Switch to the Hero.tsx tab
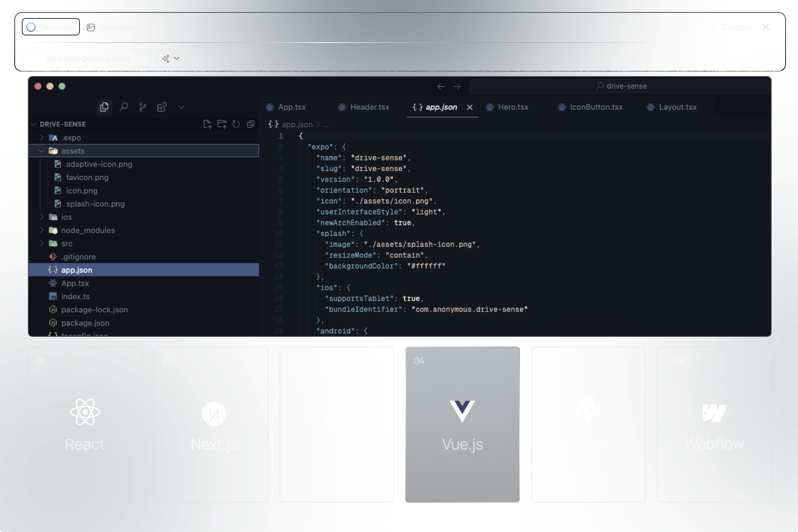Viewport: 798px width, 532px height. (x=512, y=107)
